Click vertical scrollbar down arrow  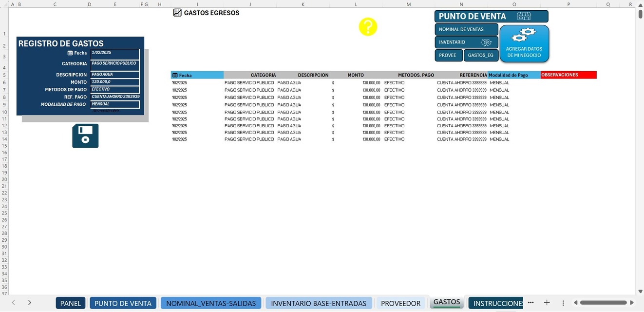640,291
